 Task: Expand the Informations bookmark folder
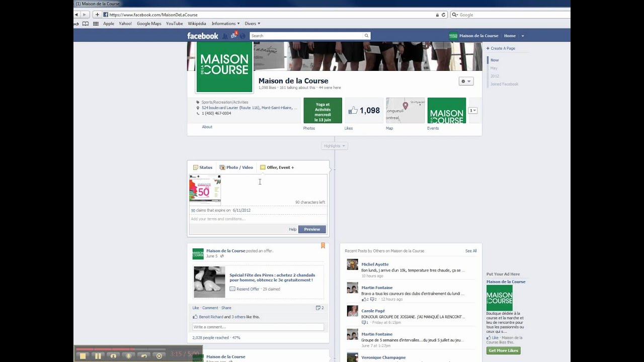[x=225, y=24]
